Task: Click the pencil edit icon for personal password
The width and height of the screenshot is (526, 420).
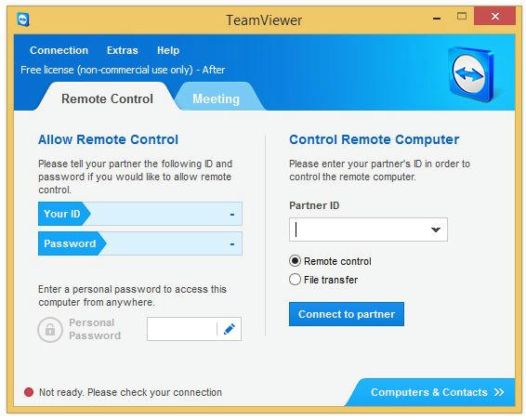Action: 230,329
